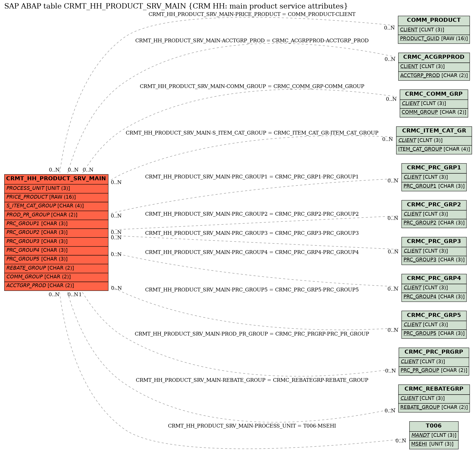Click CLIENT field in CRMC_PRC_GRP1 table
Image resolution: width=476 pixels, height=452 pixels.
(x=434, y=178)
